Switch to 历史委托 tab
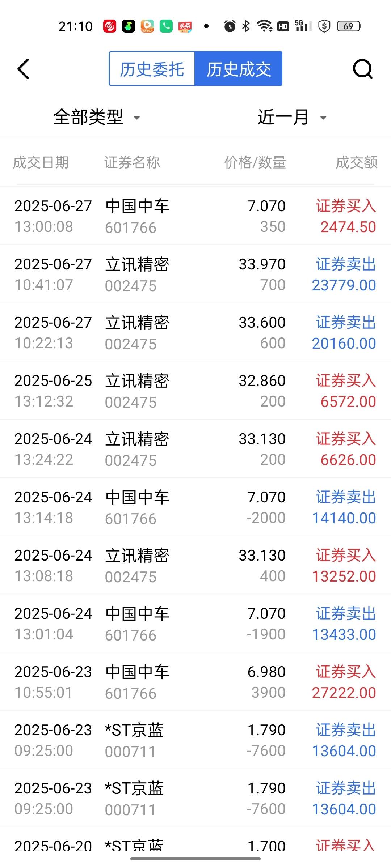Image resolution: width=391 pixels, height=868 pixels. point(152,69)
